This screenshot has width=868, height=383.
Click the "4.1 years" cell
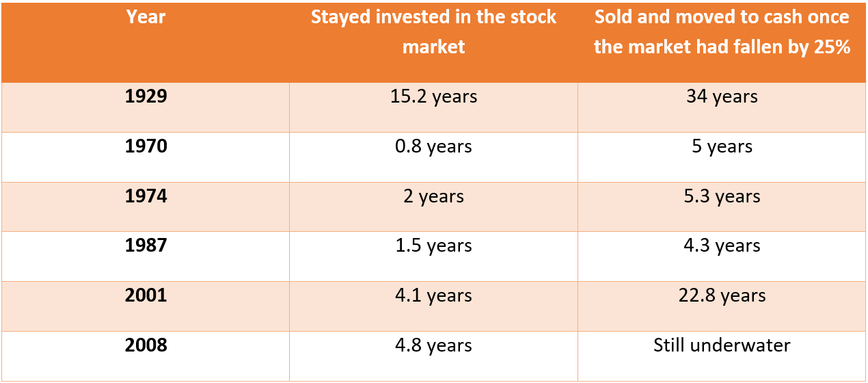[x=433, y=295]
